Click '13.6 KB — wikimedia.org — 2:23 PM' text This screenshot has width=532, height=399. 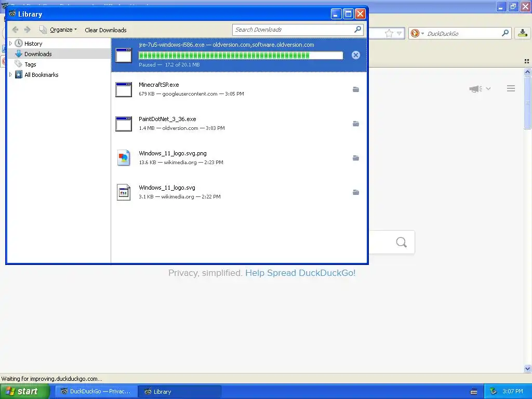coord(181,162)
